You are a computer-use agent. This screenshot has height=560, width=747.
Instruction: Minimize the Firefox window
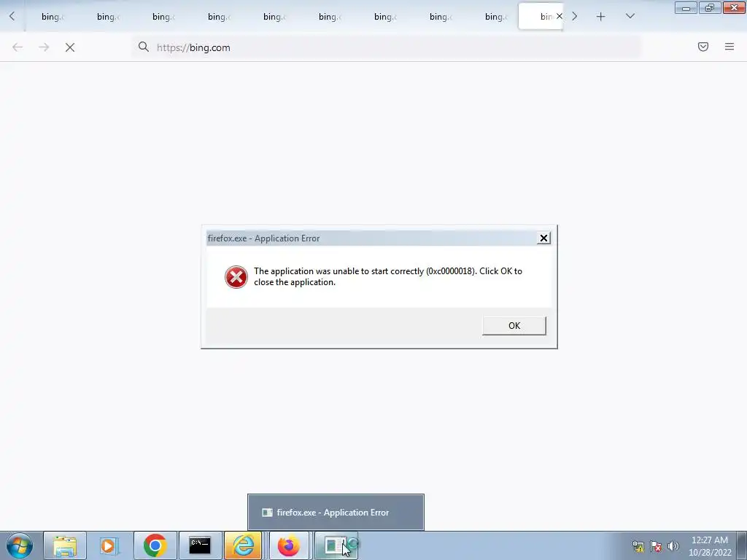pyautogui.click(x=686, y=7)
